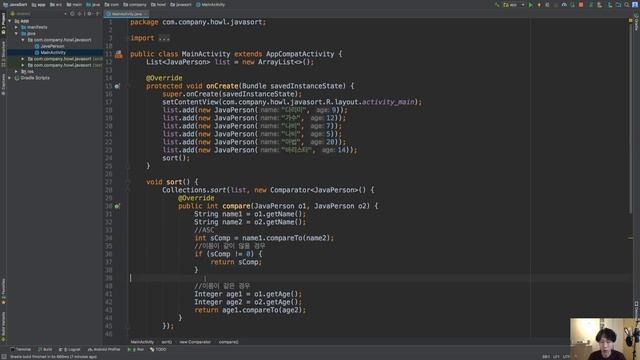
Task: Expand the folded import statement
Action: [164, 38]
